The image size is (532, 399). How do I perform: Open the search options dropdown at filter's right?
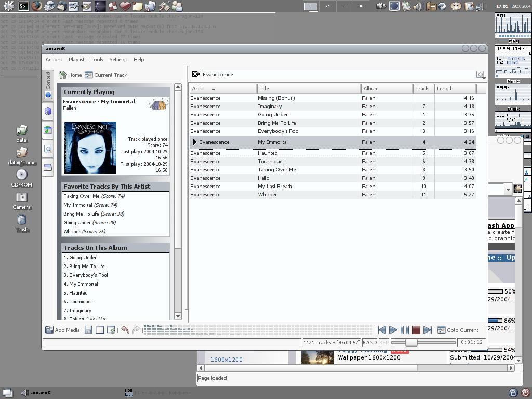(481, 75)
